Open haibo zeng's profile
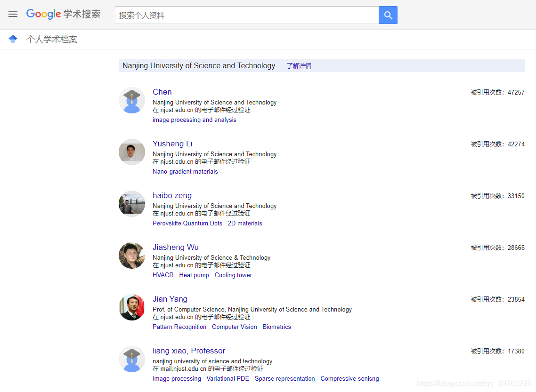This screenshot has width=536, height=392. tap(172, 195)
